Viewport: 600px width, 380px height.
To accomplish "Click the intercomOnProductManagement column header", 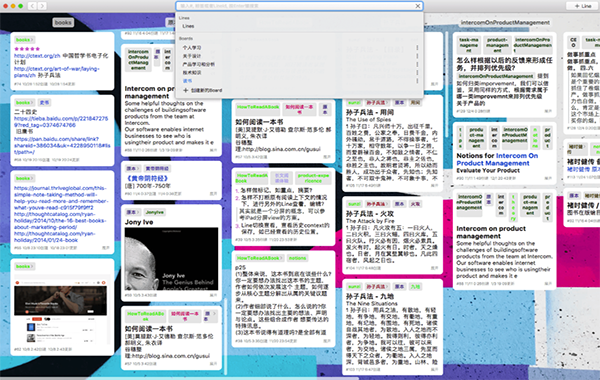I will click(505, 22).
